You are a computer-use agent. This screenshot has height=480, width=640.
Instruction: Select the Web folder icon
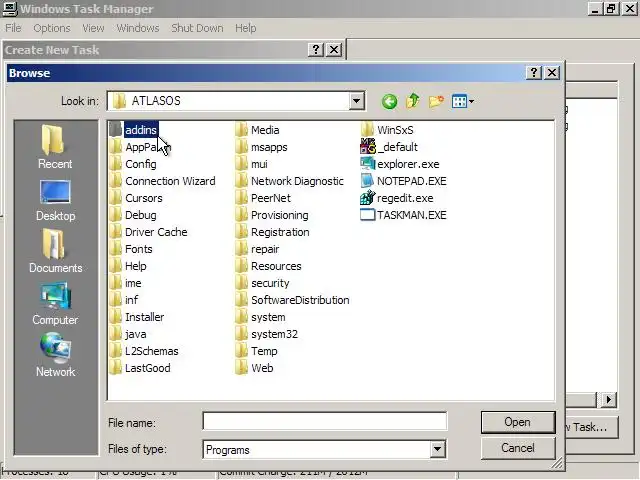tap(242, 368)
